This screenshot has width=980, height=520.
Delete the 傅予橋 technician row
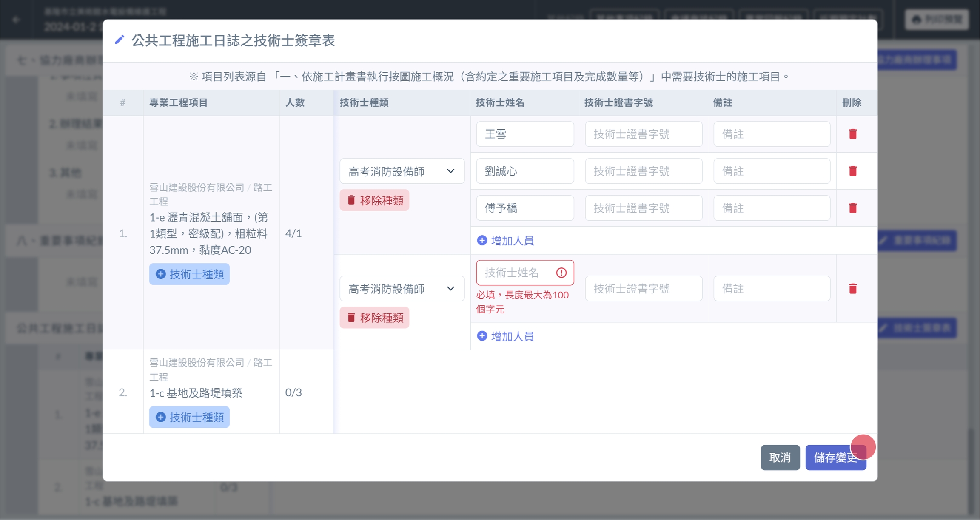[852, 208]
